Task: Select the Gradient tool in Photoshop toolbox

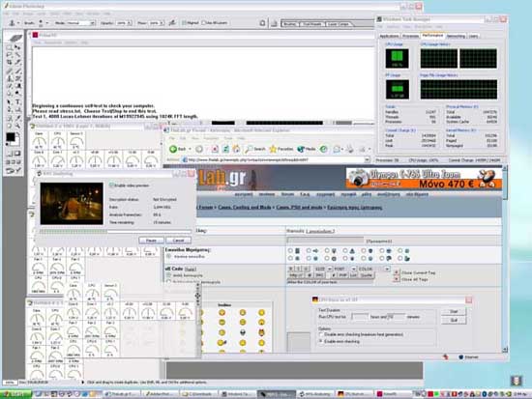Action: point(17,86)
